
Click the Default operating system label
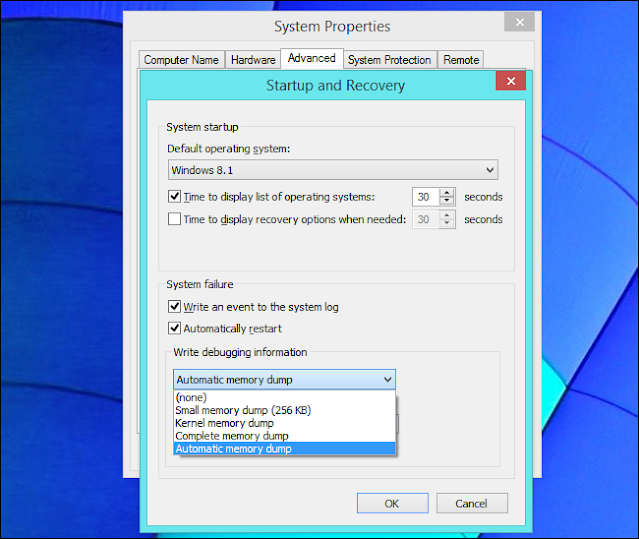pos(229,149)
